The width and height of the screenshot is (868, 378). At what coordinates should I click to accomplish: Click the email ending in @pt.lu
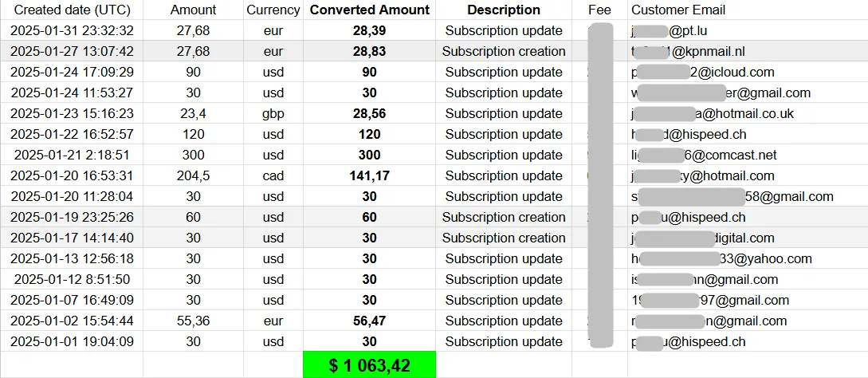678,31
